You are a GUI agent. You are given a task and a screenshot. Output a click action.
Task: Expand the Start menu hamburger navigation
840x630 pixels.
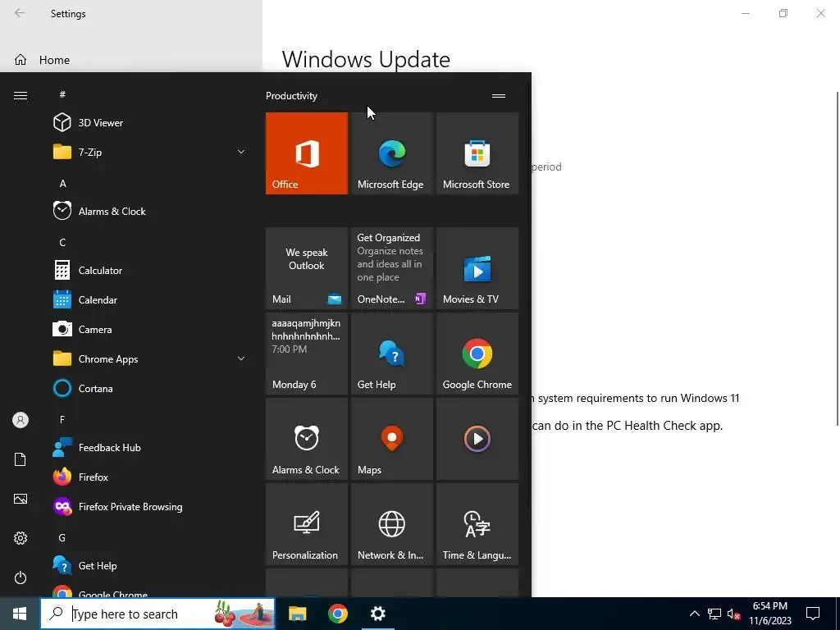21,95
